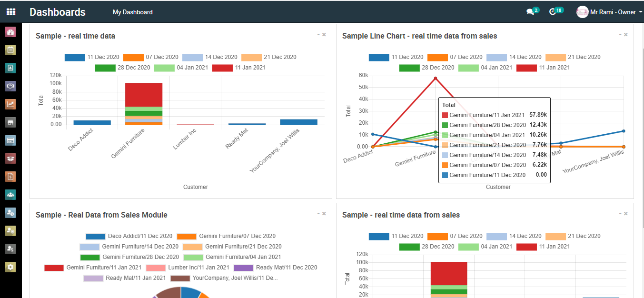Open the Inventory box icon
The image size is (644, 298).
pyautogui.click(x=10, y=158)
